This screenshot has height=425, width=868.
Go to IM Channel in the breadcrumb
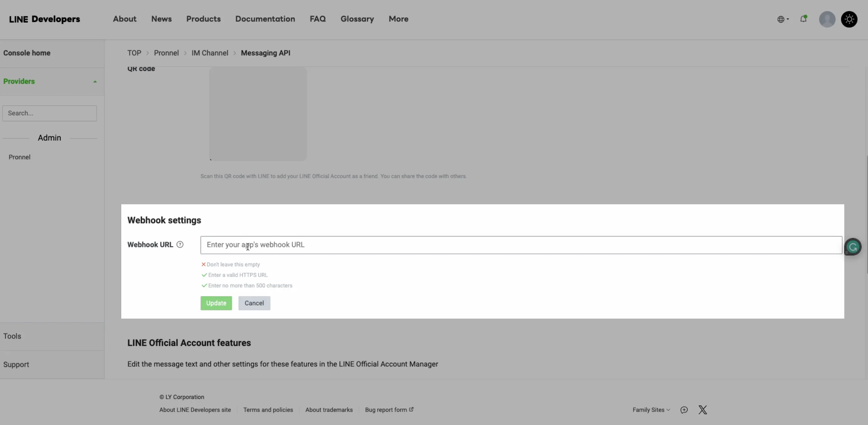tap(210, 53)
